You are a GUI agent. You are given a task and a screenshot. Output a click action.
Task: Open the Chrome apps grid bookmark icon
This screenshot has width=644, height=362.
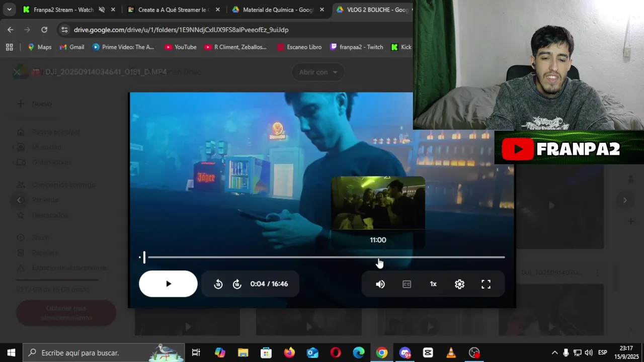pyautogui.click(x=9, y=47)
